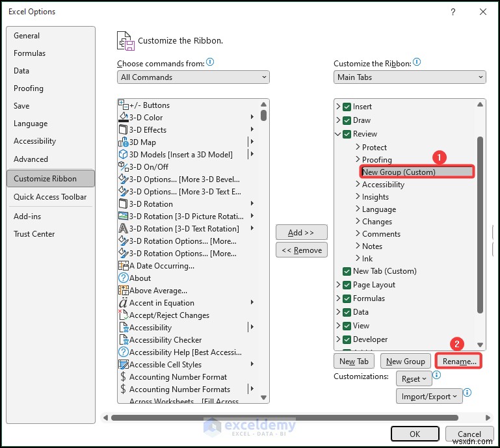Screen dimensions: 500x448
Task: Select the New Group (Custom) item
Action: [417, 172]
